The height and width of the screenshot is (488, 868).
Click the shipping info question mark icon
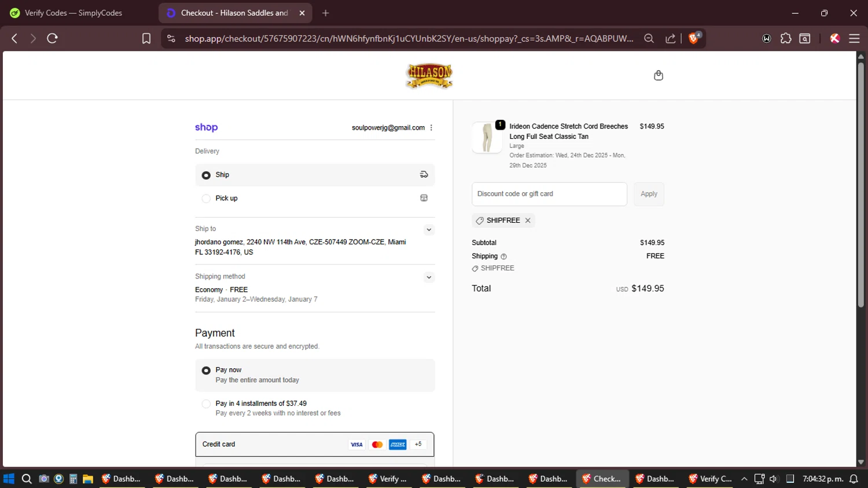click(x=503, y=256)
